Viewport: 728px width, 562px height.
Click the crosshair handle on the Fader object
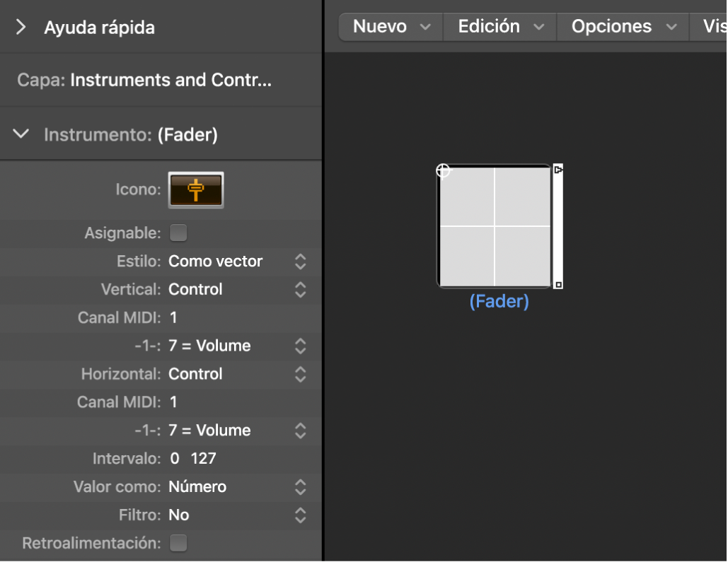(x=443, y=170)
